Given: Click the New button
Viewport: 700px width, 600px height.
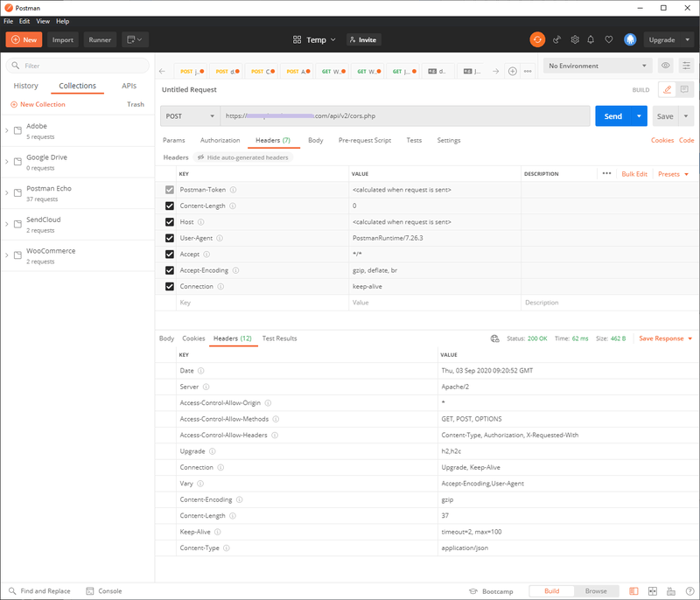Looking at the screenshot, I should [x=24, y=39].
